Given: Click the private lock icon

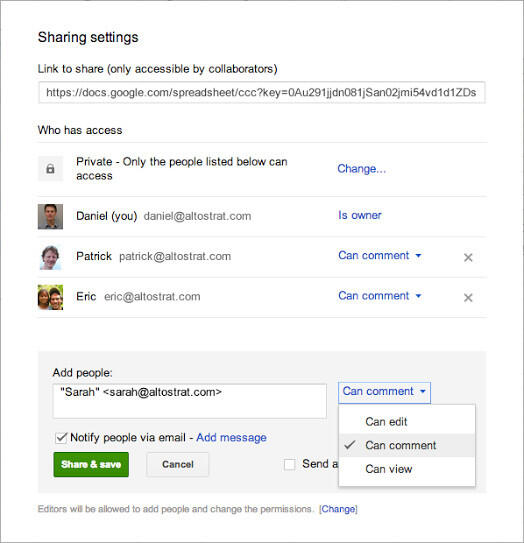Looking at the screenshot, I should click(50, 169).
